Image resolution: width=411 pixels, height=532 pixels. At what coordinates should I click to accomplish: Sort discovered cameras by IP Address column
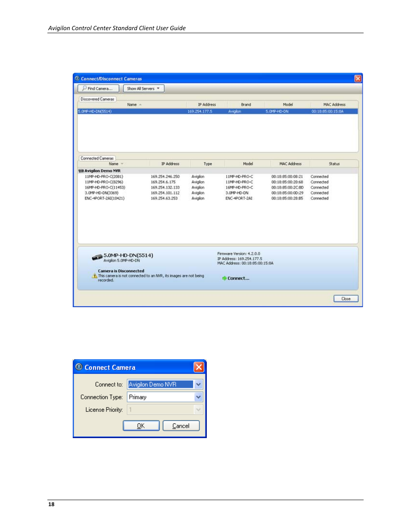(x=207, y=105)
